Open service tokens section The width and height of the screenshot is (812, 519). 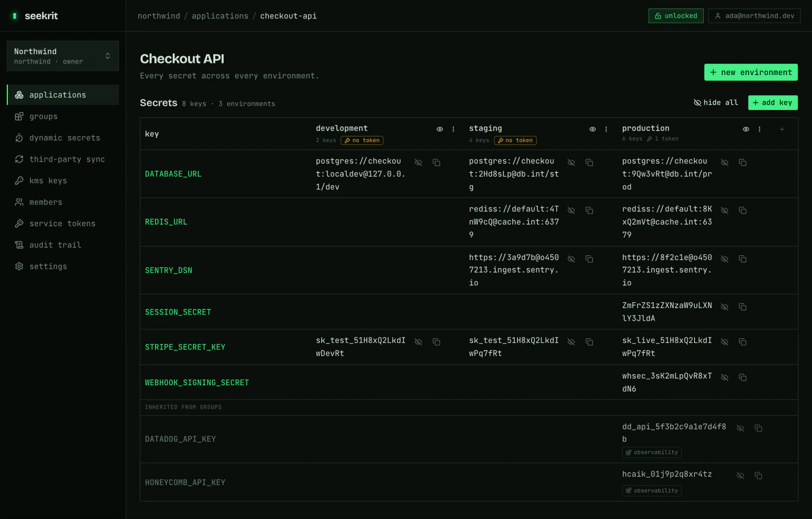(63, 224)
